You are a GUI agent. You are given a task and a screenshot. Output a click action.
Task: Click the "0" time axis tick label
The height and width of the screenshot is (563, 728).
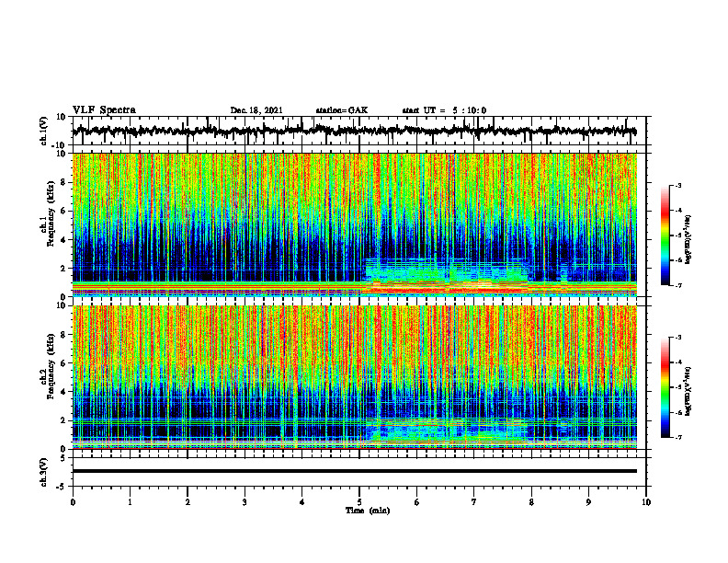pos(73,502)
